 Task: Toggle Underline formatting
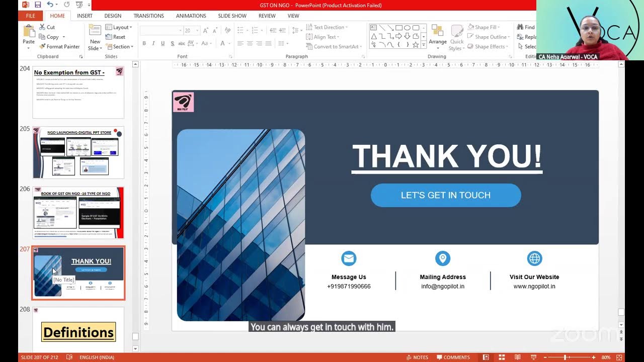(163, 44)
